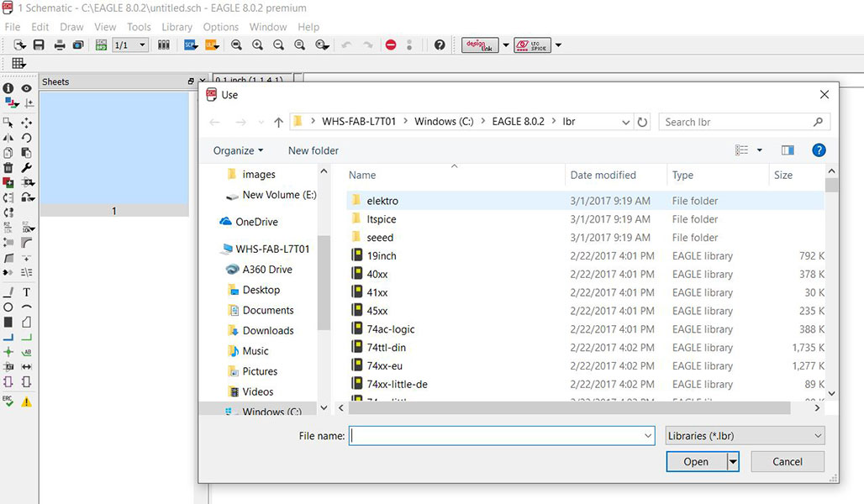Run a ULP with the ULP icon
Screen dimensions: 864x504
pyautogui.click(x=212, y=45)
